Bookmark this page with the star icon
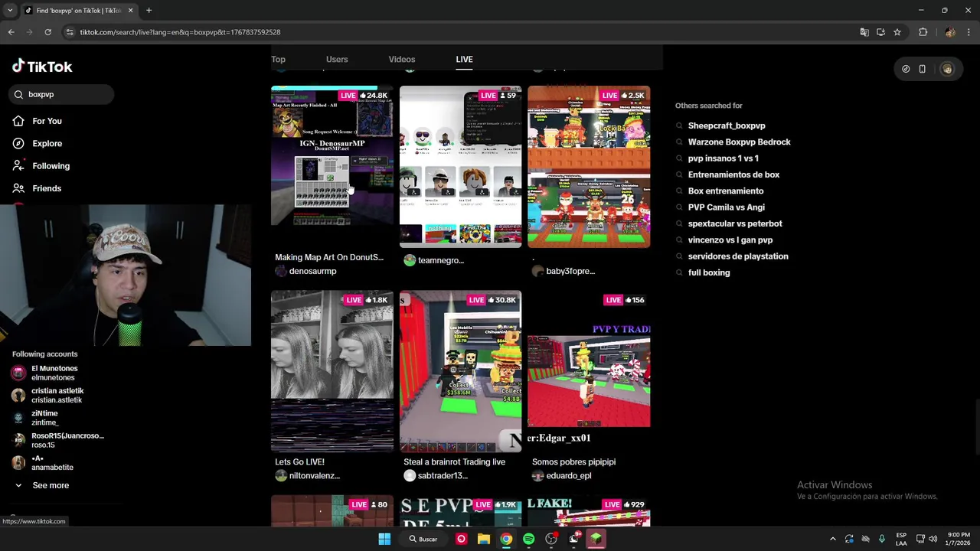Image resolution: width=980 pixels, height=551 pixels. pyautogui.click(x=897, y=32)
